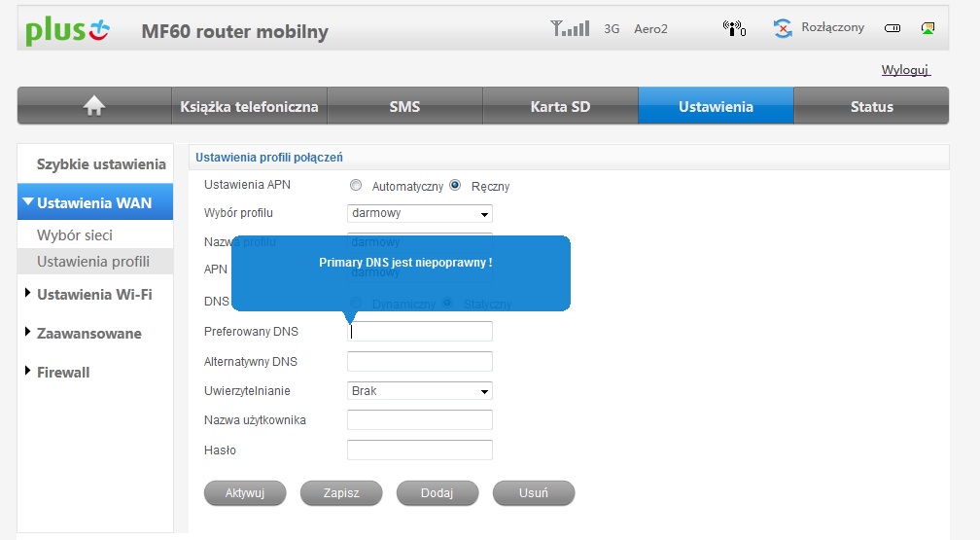Click the signal strength bars icon

[x=570, y=28]
